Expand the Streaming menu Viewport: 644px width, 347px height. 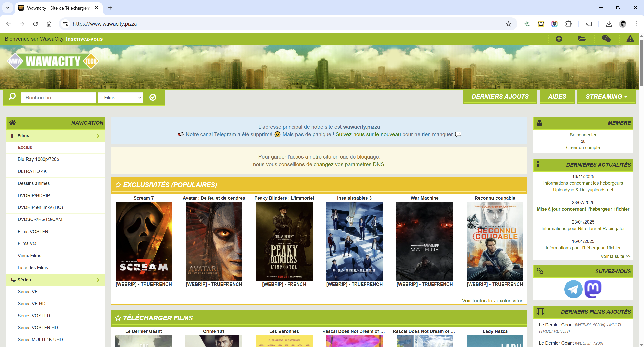(x=606, y=97)
